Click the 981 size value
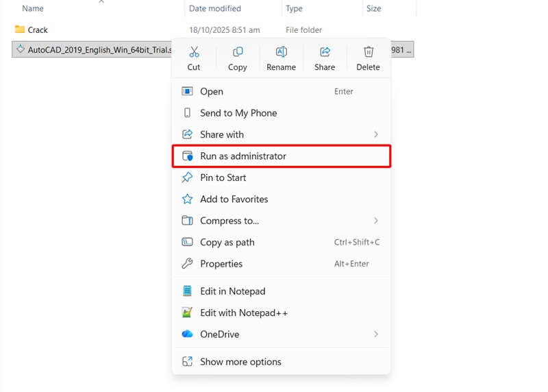This screenshot has width=548, height=392. 401,50
